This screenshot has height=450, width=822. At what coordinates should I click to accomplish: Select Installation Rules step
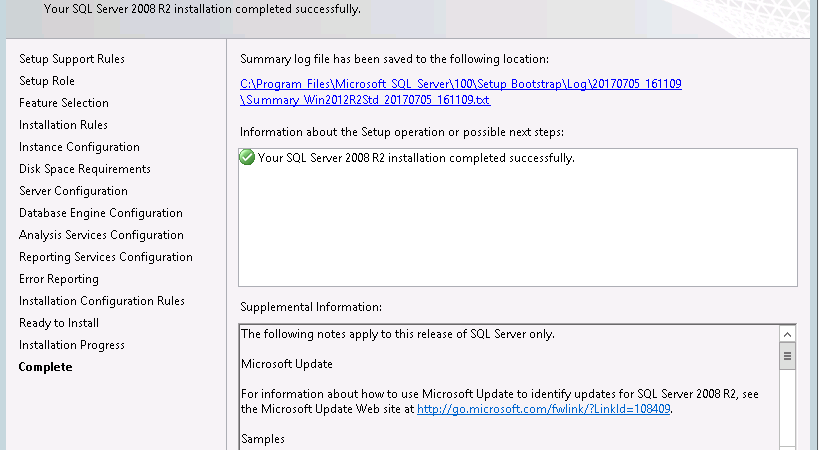pos(63,125)
